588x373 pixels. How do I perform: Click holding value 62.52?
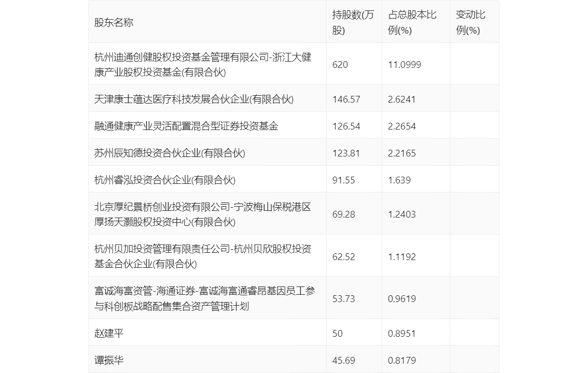[343, 257]
